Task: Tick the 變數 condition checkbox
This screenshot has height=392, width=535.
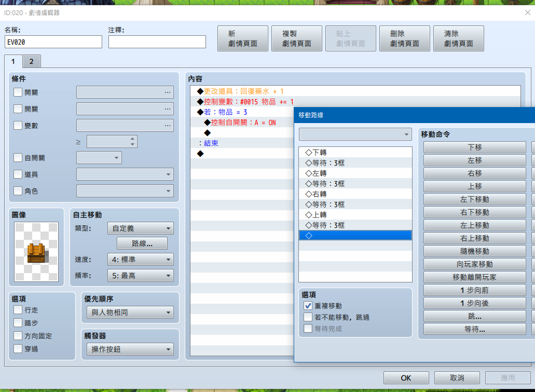Action: [18, 125]
